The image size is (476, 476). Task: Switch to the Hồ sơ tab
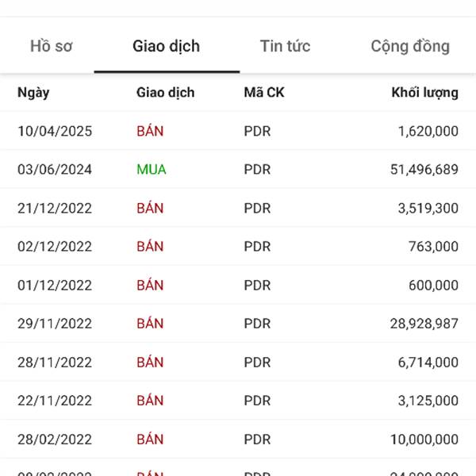(x=51, y=46)
